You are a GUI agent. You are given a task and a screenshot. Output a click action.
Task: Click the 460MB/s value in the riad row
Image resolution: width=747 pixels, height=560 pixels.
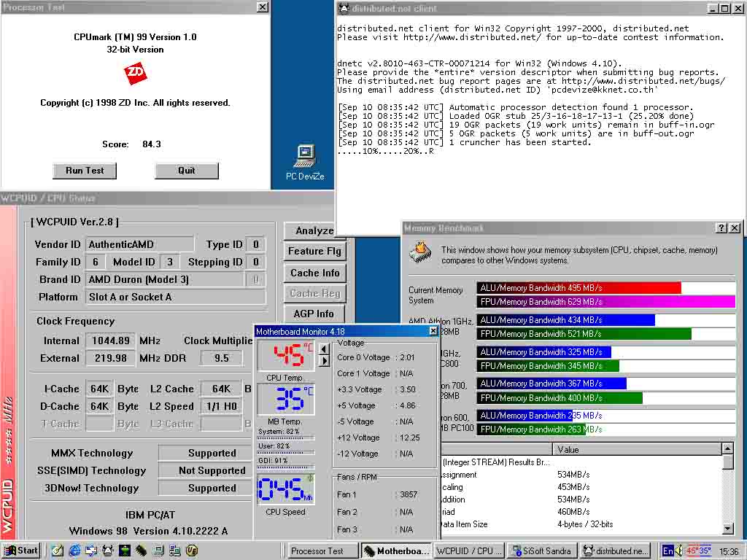click(573, 512)
